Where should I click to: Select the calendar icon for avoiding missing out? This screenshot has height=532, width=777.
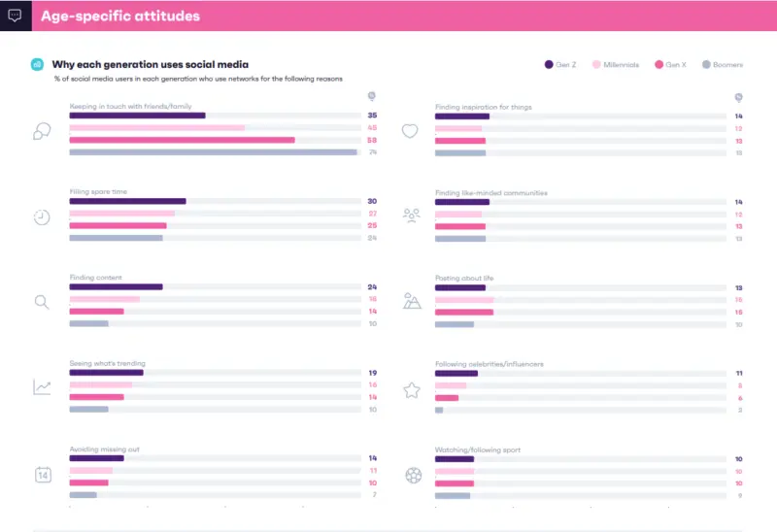click(43, 474)
